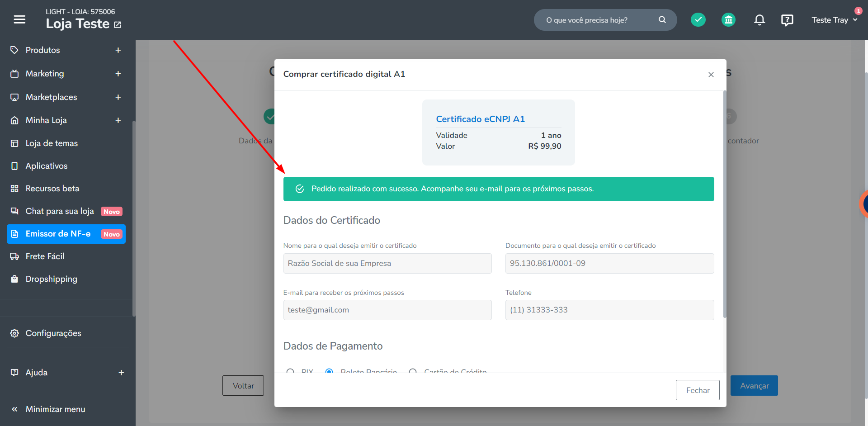The width and height of the screenshot is (868, 426).
Task: Open the hamburger menu icon
Action: coord(19,19)
